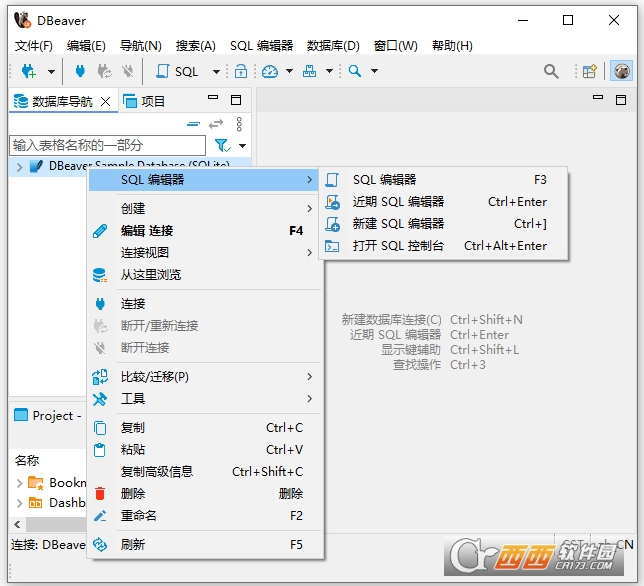Minimize the database navigator panel
Viewport: 644px width, 586px height.
pos(213,98)
